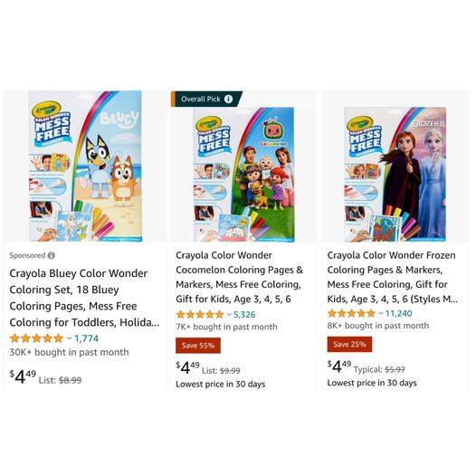Open the Bluey coloring set product image
This screenshot has height=476, width=476.
(x=85, y=166)
